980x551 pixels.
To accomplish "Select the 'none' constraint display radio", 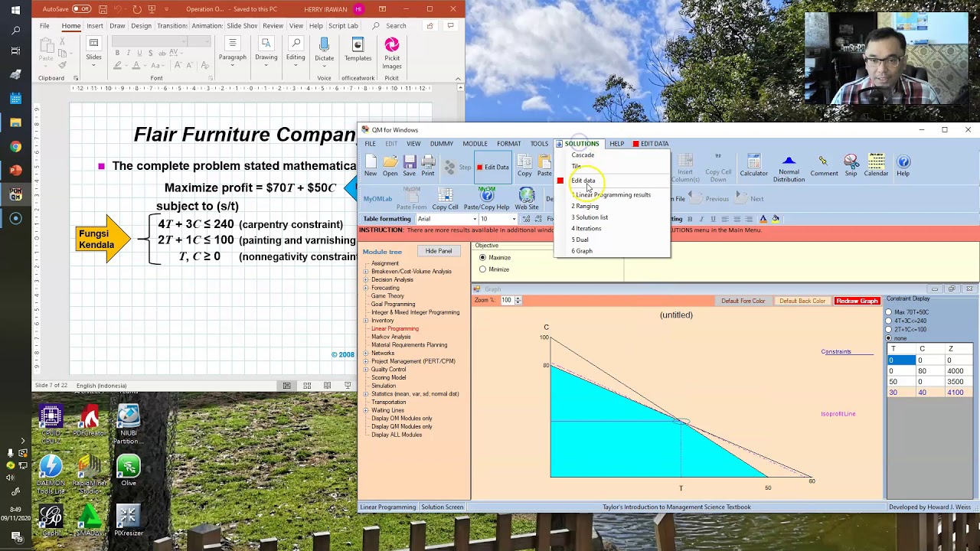I will (889, 337).
